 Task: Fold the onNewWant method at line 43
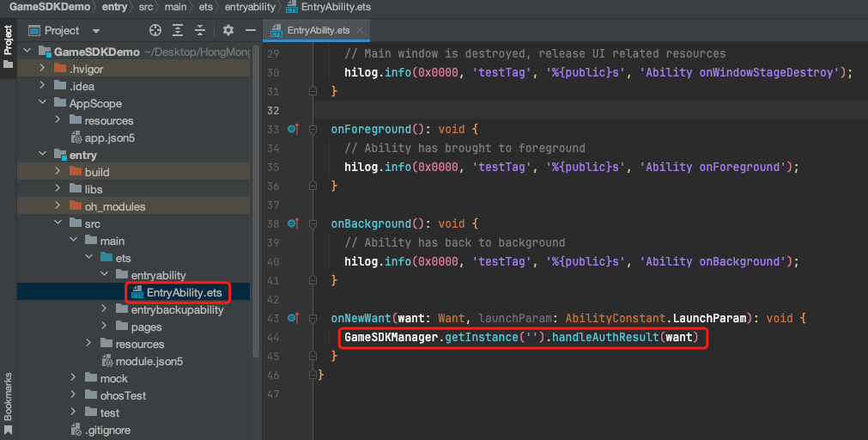pos(313,318)
